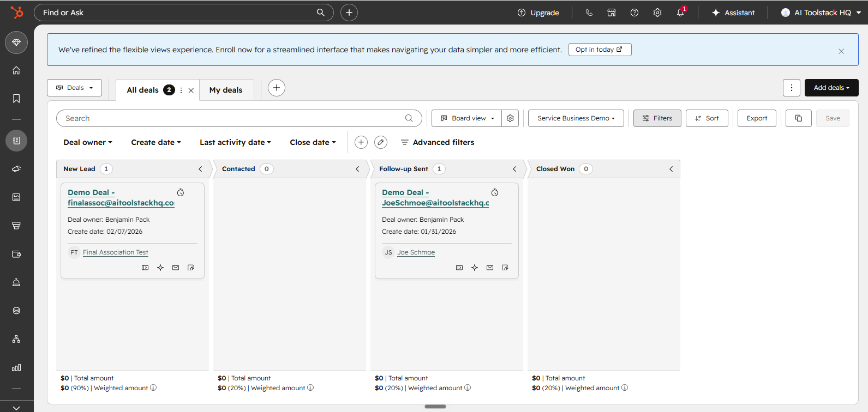Click the Upgrade button
The width and height of the screenshot is (868, 412).
pos(538,13)
